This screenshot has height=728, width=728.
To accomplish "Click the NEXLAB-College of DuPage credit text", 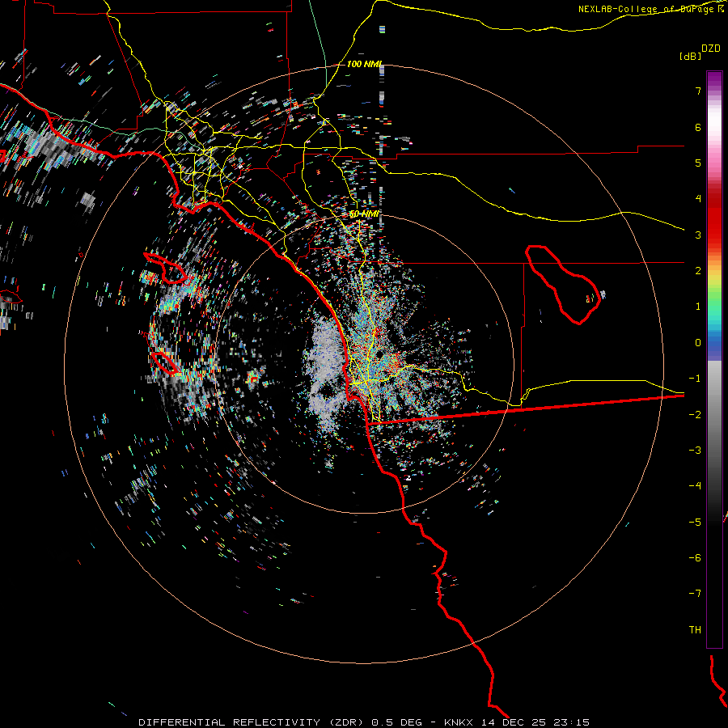I will click(645, 9).
